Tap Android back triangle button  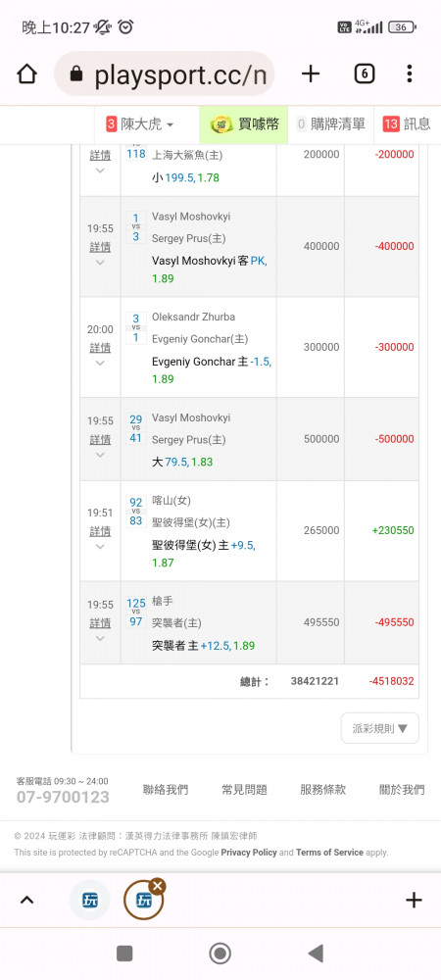[317, 954]
